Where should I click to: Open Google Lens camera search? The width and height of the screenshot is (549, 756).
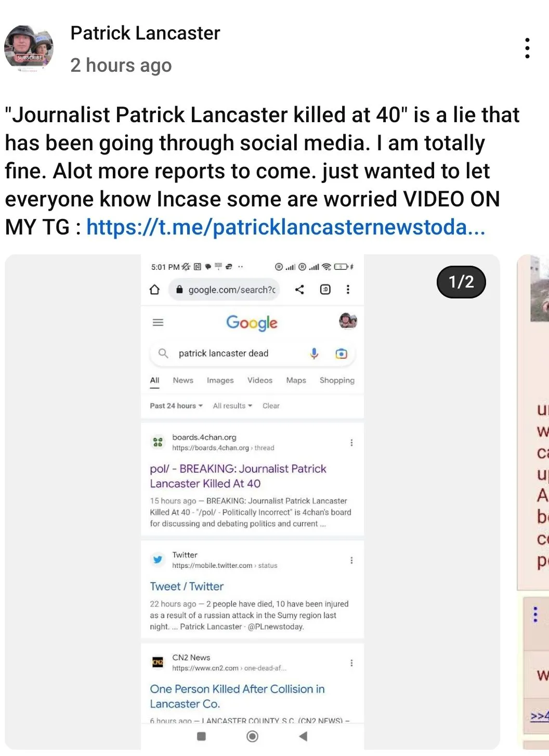tap(341, 354)
